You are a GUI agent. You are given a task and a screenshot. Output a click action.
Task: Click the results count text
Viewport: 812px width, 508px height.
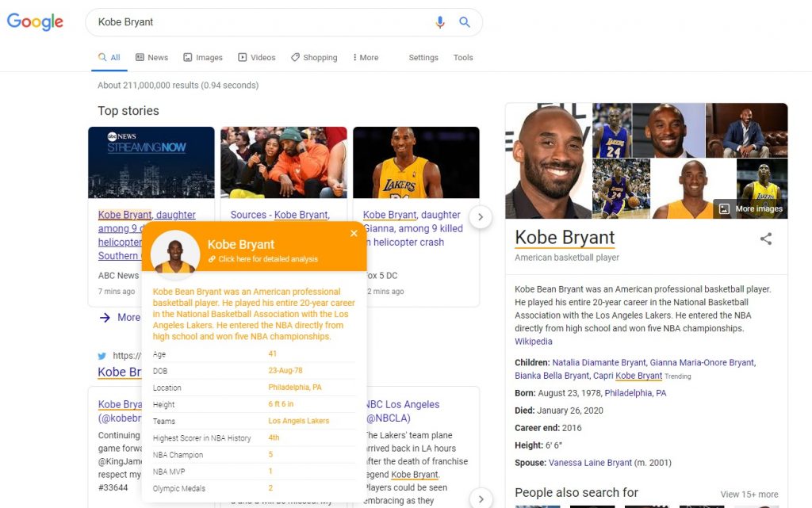click(178, 86)
